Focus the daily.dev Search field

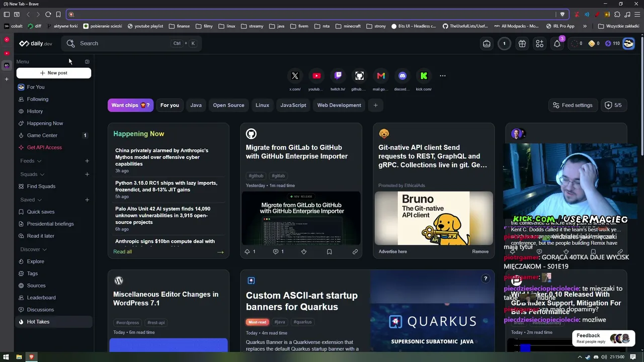pyautogui.click(x=132, y=43)
